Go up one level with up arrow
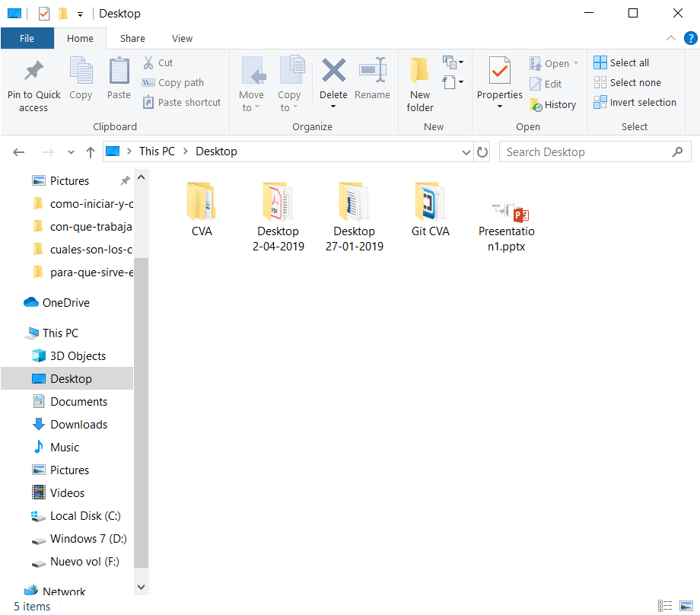Viewport: 700px width, 615px height. click(x=91, y=152)
